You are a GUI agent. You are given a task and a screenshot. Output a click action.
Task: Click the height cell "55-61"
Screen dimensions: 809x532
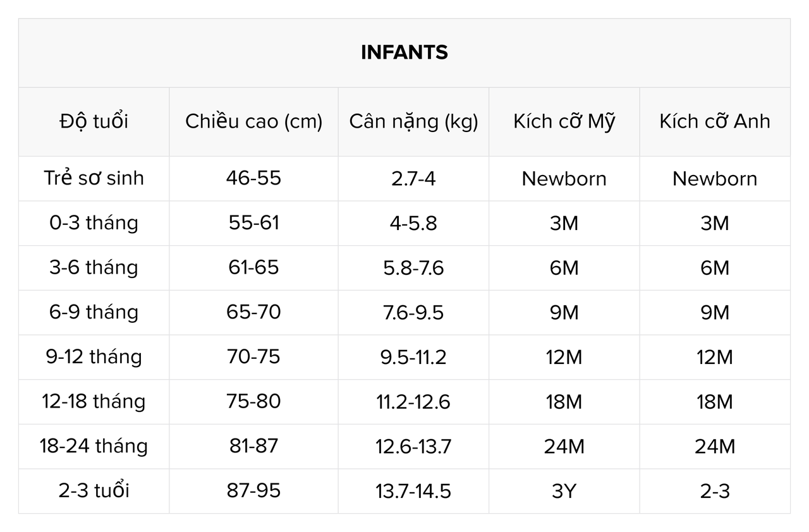tap(253, 223)
